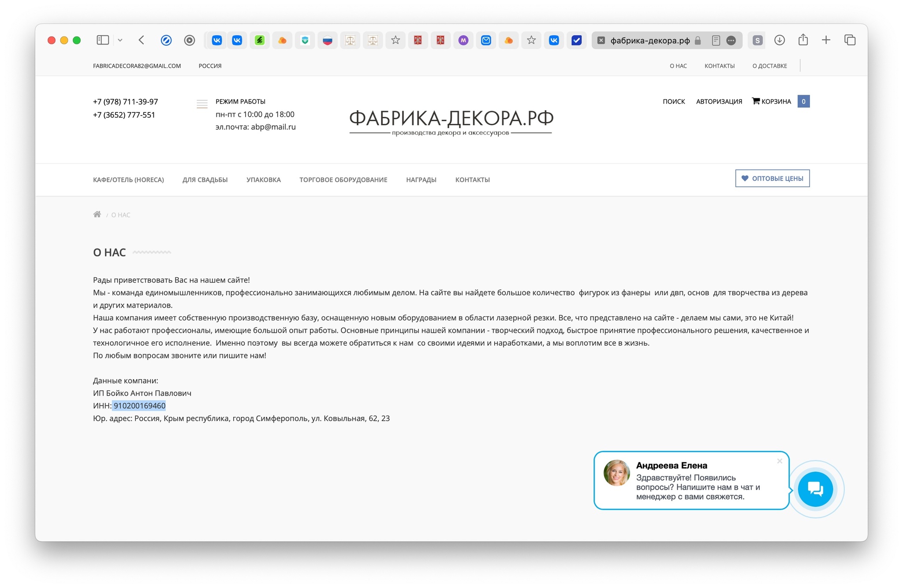The width and height of the screenshot is (903, 588).
Task: Click Данные компании: line
Action: 125,380
